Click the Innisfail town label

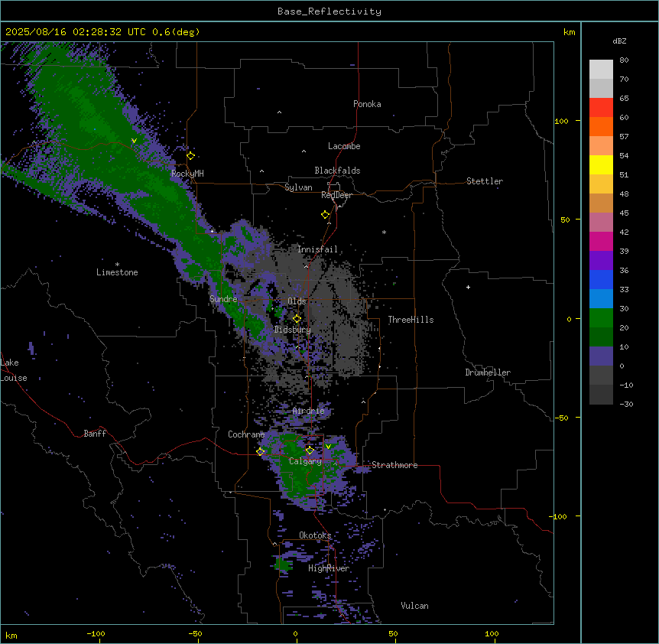pos(317,249)
